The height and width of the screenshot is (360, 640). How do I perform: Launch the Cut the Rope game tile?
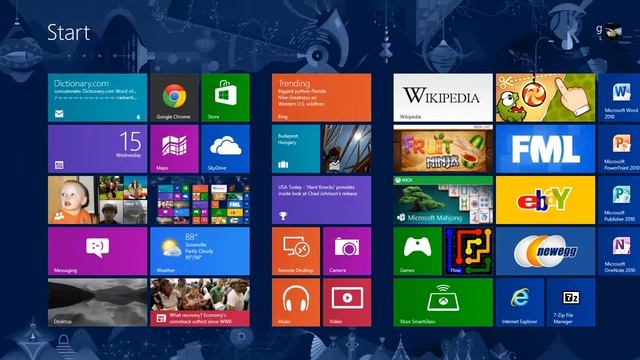click(x=545, y=98)
